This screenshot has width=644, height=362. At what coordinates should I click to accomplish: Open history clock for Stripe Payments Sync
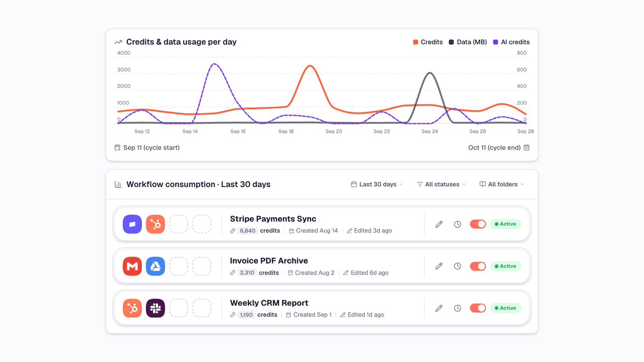(457, 224)
